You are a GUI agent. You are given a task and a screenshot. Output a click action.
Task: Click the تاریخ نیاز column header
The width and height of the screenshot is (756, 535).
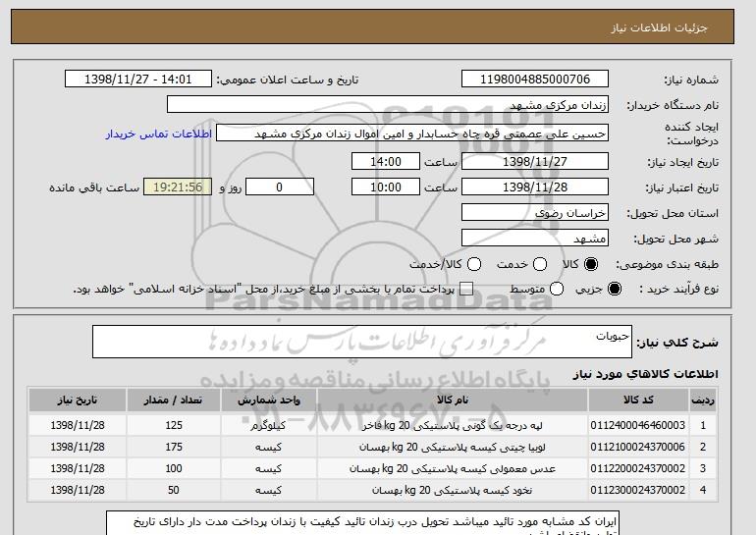[x=78, y=401]
